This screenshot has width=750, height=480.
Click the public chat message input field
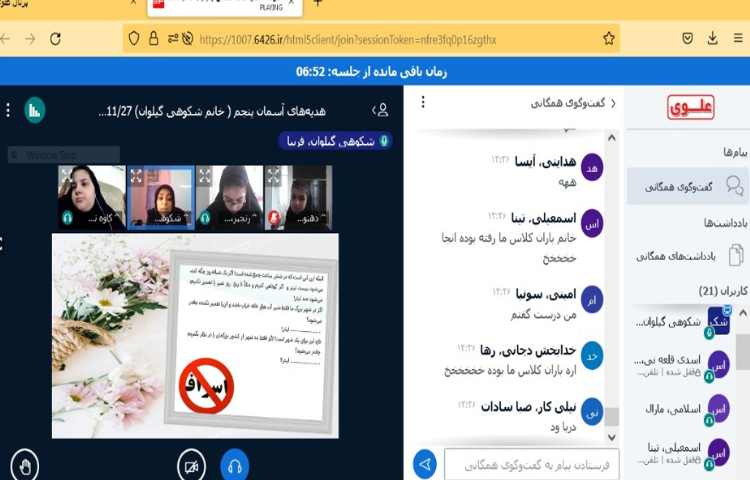pos(531,464)
